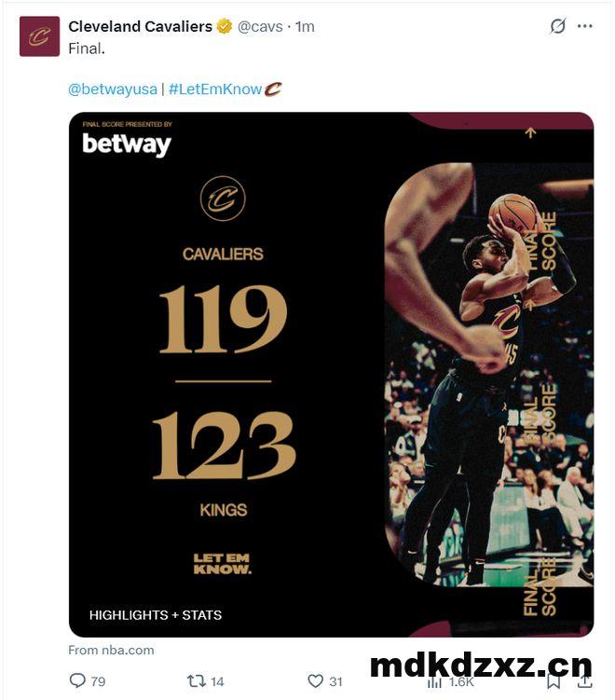This screenshot has width=615, height=700.
Task: Bookmark this tweet
Action: pos(553,681)
